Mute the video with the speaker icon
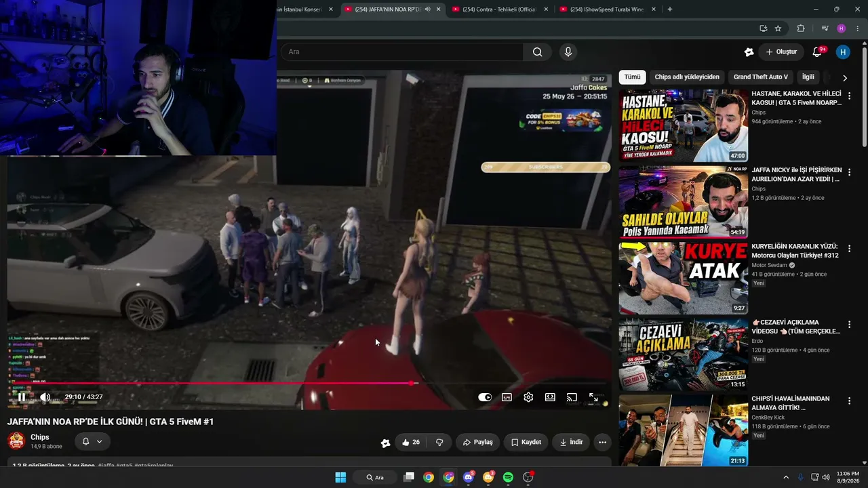The width and height of the screenshot is (868, 488). click(45, 397)
